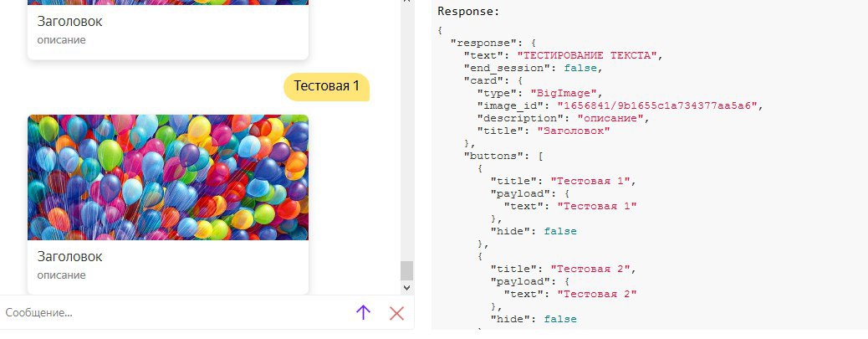Click JSON button title "Тестовая 1"

point(590,181)
